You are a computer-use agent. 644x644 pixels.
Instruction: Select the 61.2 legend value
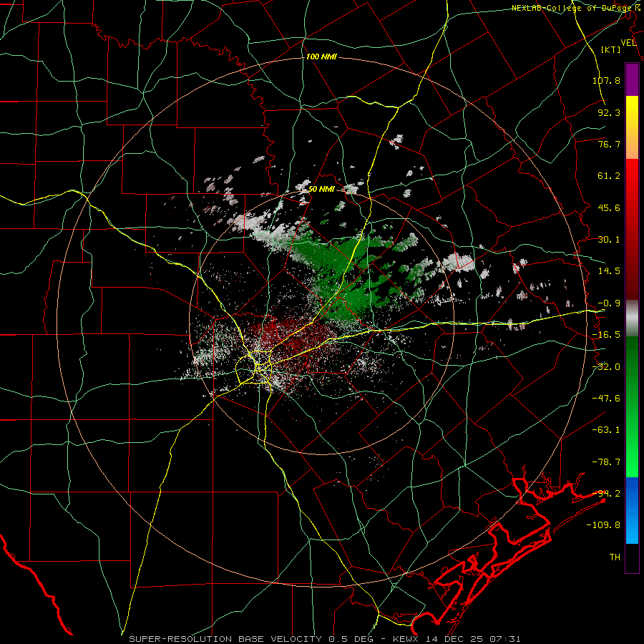609,176
